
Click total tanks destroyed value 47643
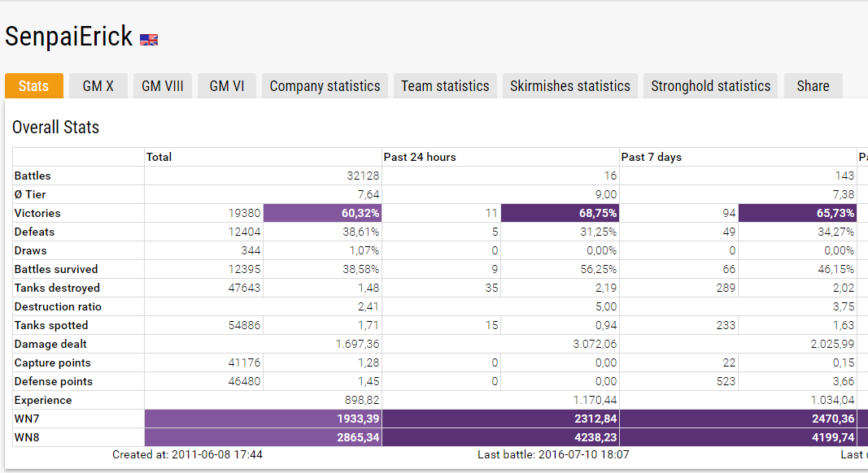pyautogui.click(x=244, y=289)
